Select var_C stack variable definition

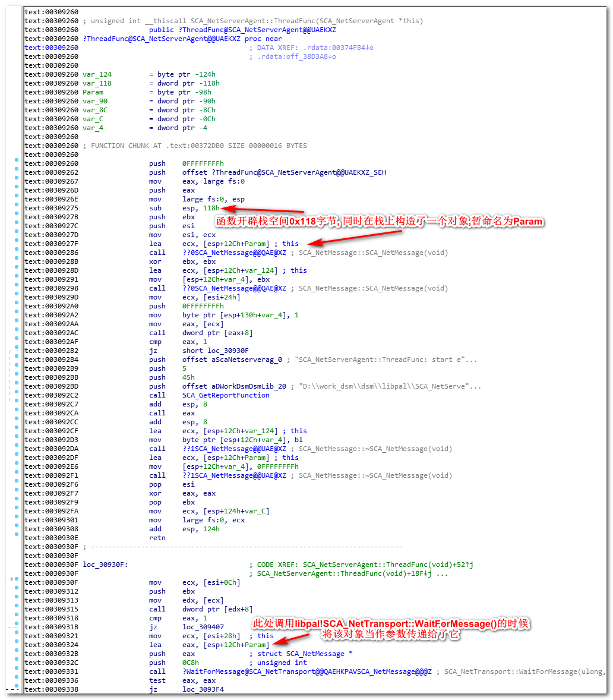149,119
